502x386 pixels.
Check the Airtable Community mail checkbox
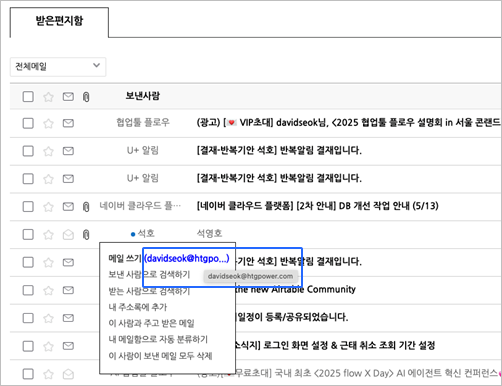coord(28,290)
